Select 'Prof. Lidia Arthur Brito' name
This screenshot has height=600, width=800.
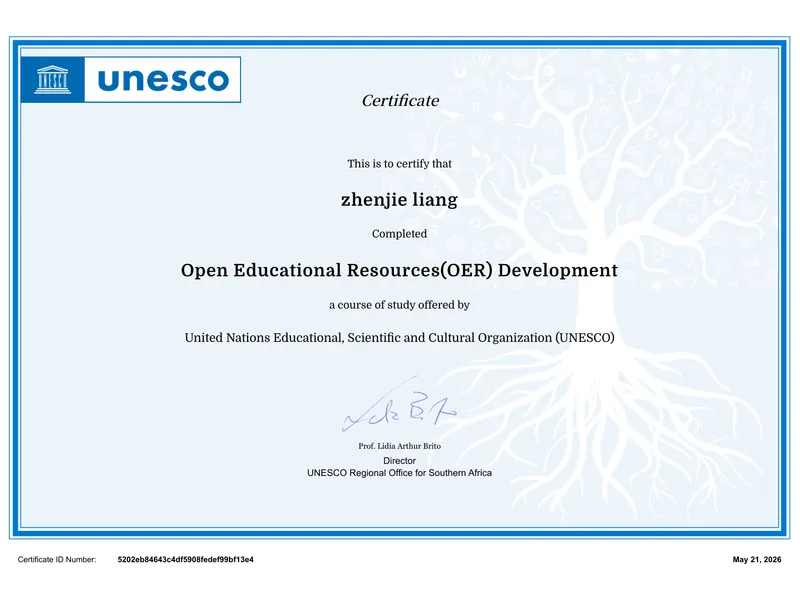(x=399, y=446)
